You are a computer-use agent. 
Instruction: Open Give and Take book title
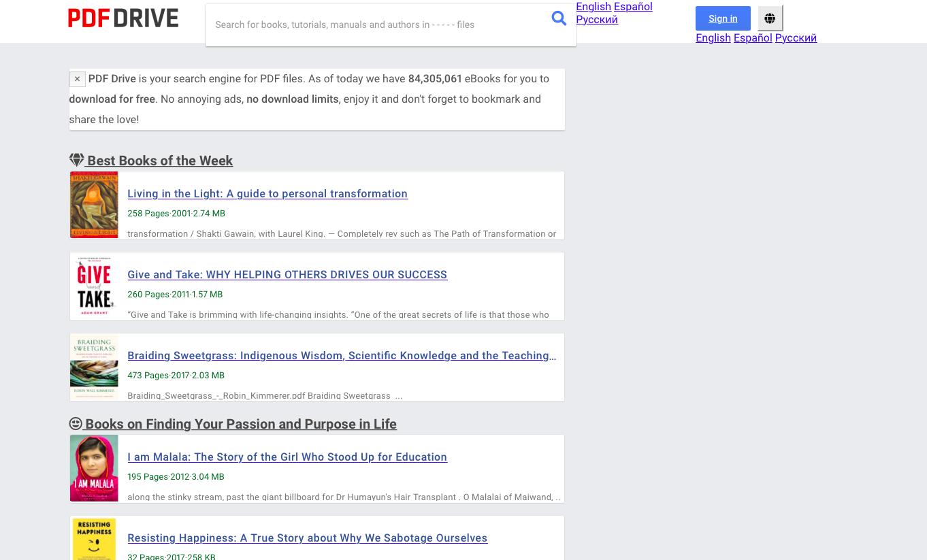287,274
